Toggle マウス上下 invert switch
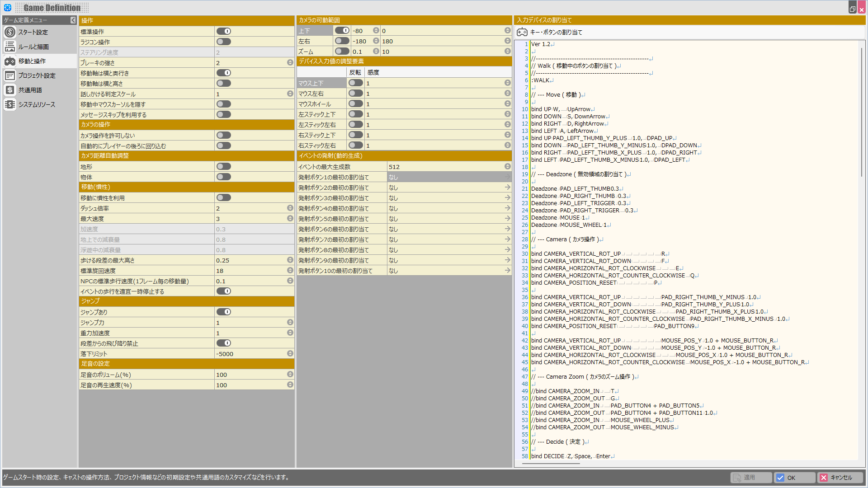The height and width of the screenshot is (488, 868). click(x=356, y=83)
